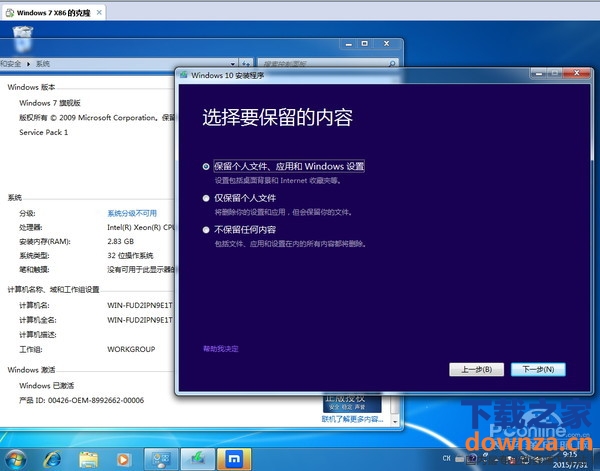Image resolution: width=600 pixels, height=471 pixels.
Task: Open the Windows Start orb
Action: [x=16, y=460]
